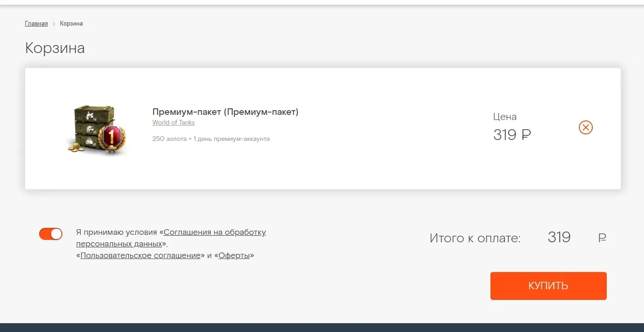Open the World of Tanks link
Screen dimensions: 644x332
point(174,123)
